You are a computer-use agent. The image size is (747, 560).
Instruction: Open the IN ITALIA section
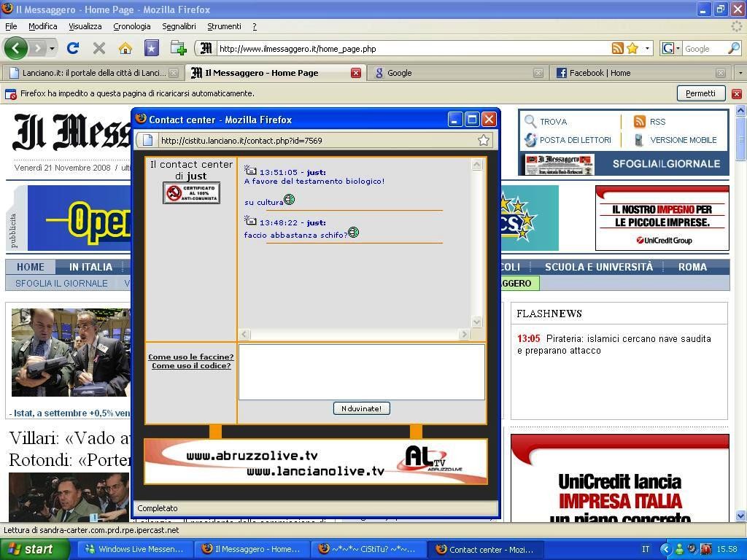point(90,267)
